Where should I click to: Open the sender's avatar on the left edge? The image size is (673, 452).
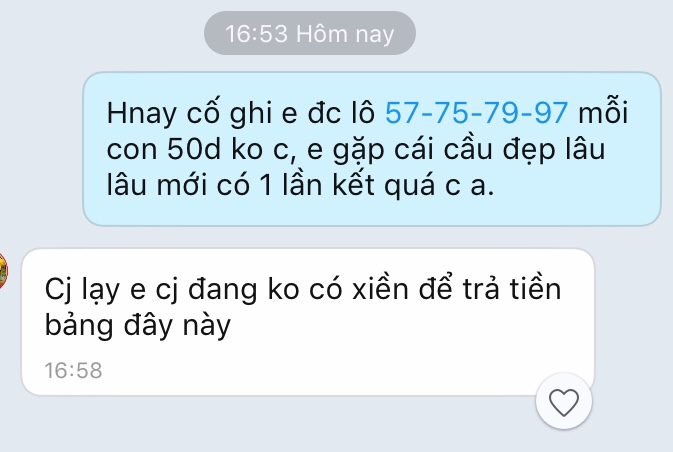(3, 271)
